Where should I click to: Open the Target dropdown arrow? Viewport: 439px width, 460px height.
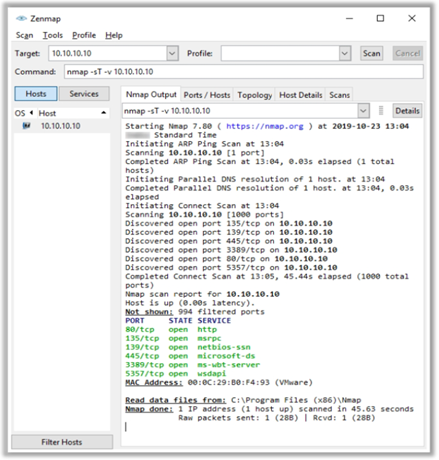coord(172,53)
